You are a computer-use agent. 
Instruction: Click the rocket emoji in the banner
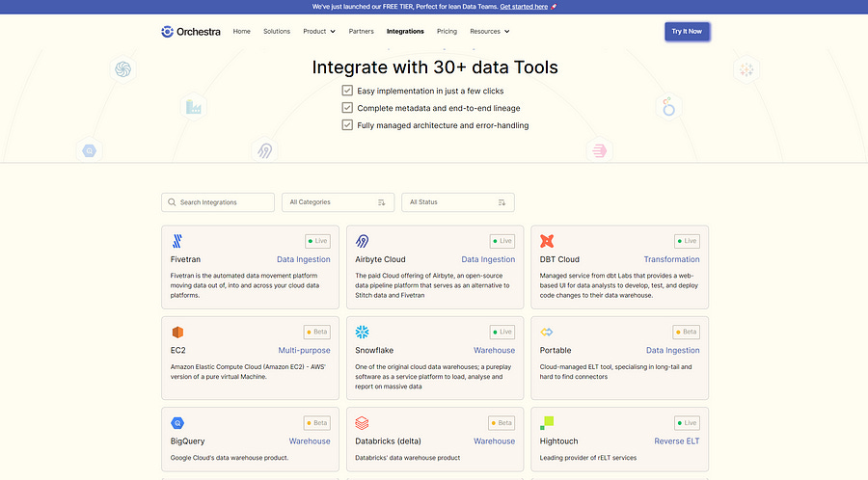click(554, 7)
